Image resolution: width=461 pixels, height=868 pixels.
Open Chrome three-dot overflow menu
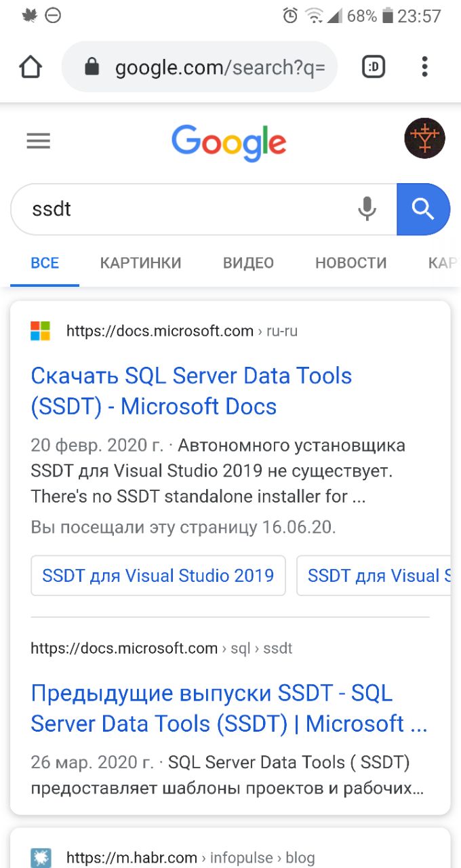[x=424, y=66]
